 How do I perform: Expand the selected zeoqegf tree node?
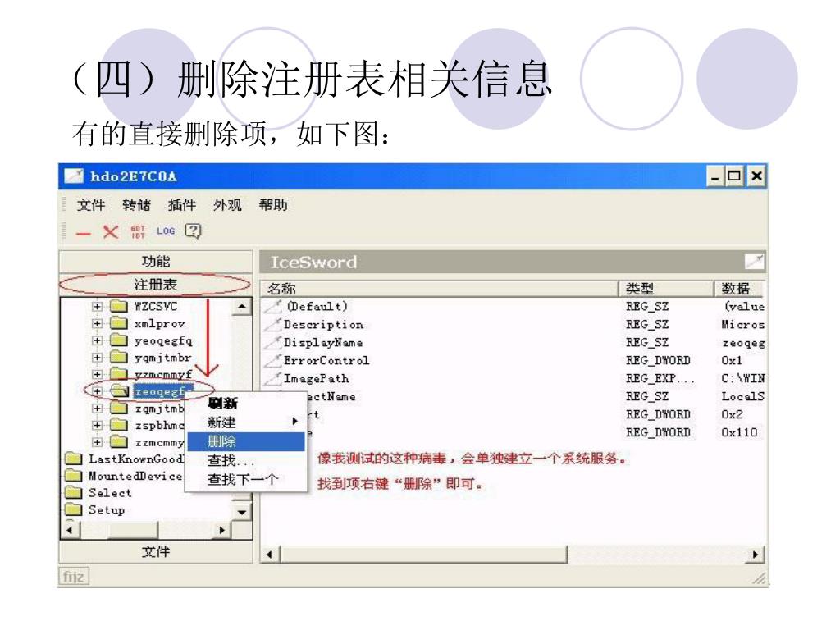pyautogui.click(x=97, y=391)
